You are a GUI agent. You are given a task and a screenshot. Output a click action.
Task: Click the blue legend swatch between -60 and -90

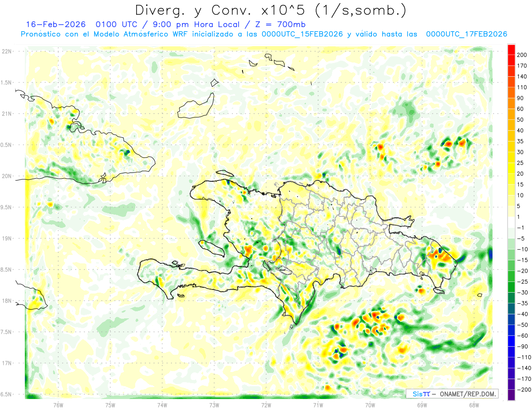(511, 341)
